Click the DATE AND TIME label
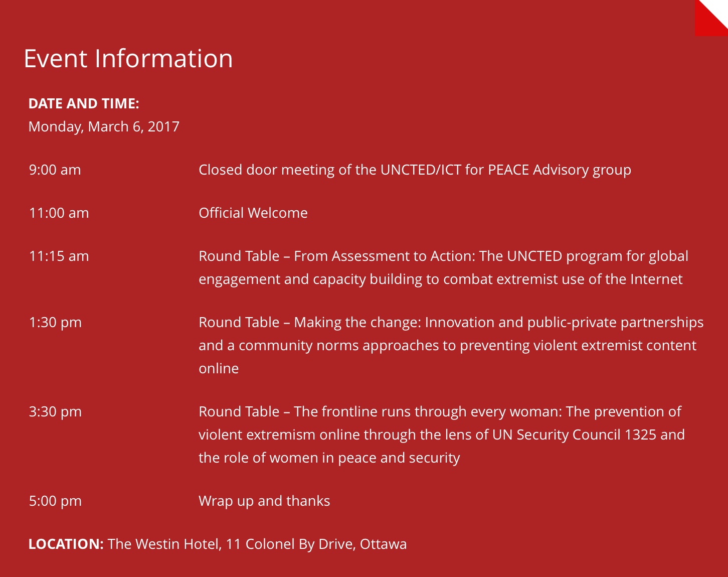The image size is (728, 577). pyautogui.click(x=84, y=104)
